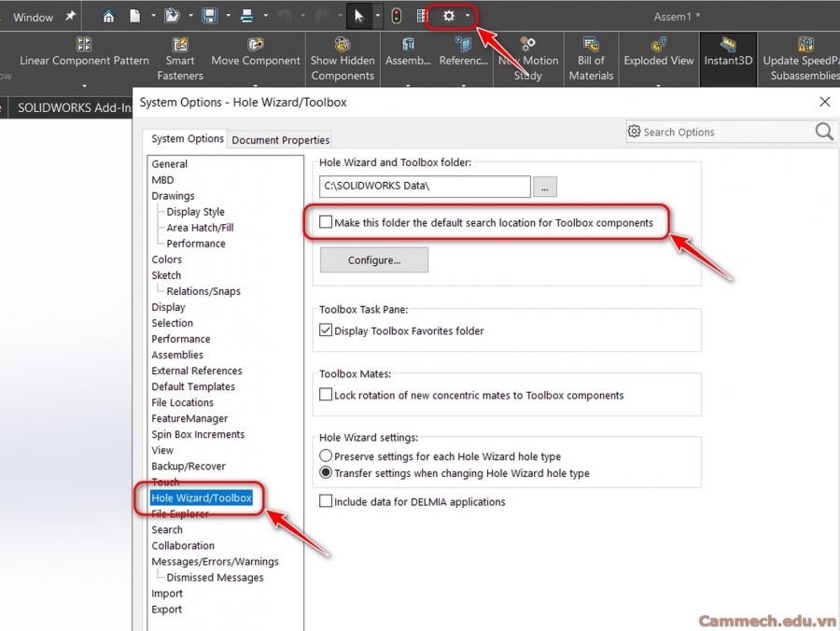Switch to the Document Properties tab

pyautogui.click(x=280, y=140)
